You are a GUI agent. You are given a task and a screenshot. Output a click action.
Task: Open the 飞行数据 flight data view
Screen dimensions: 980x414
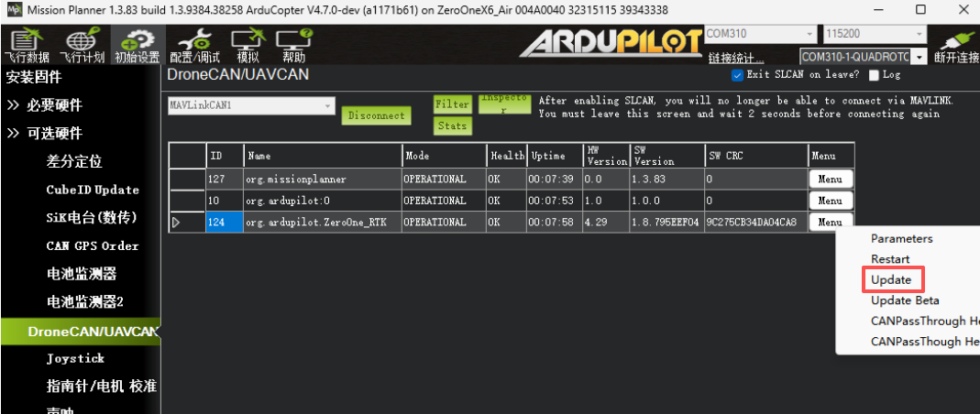pos(27,46)
